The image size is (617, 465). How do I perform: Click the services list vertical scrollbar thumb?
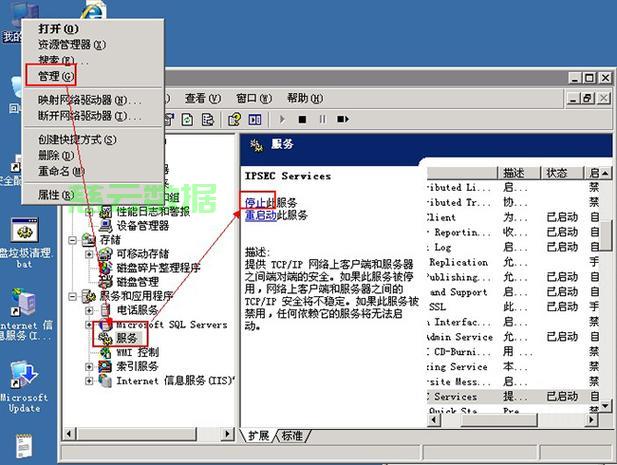tap(606, 233)
